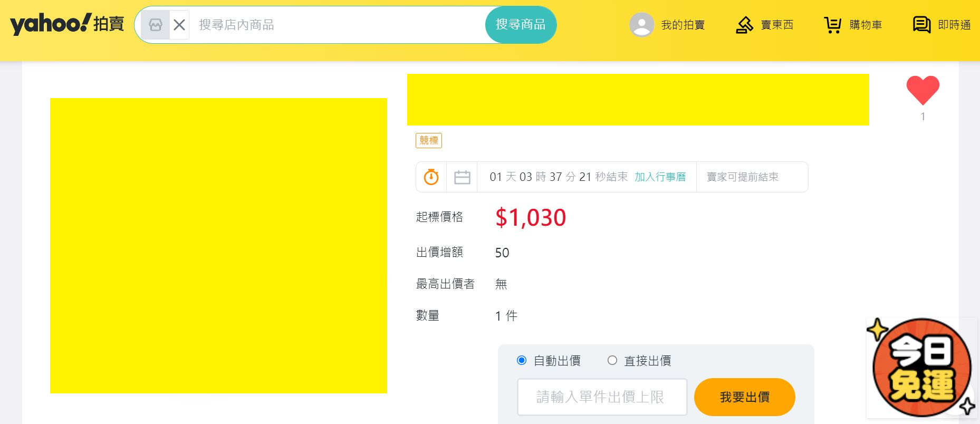980x424 pixels.
Task: Click the main product image
Action: pyautogui.click(x=218, y=246)
